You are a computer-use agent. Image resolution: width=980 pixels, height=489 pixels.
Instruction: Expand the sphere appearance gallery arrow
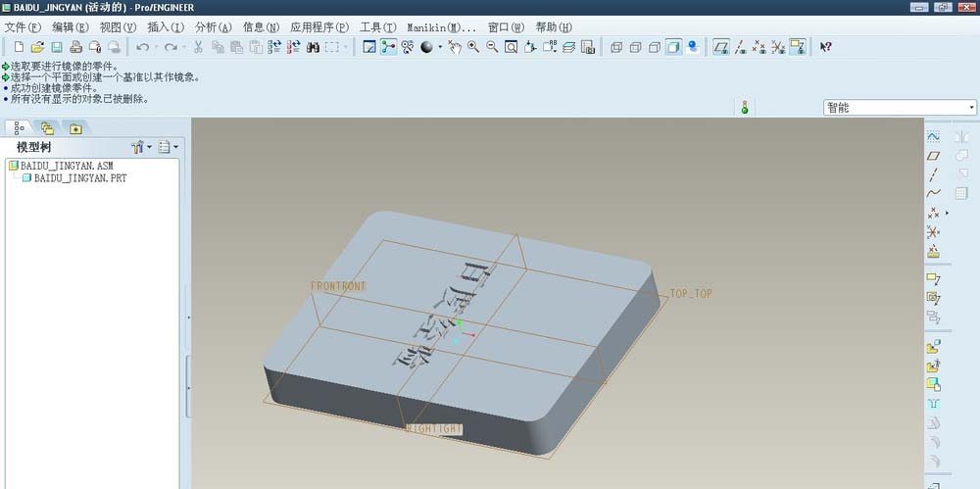pyautogui.click(x=439, y=47)
